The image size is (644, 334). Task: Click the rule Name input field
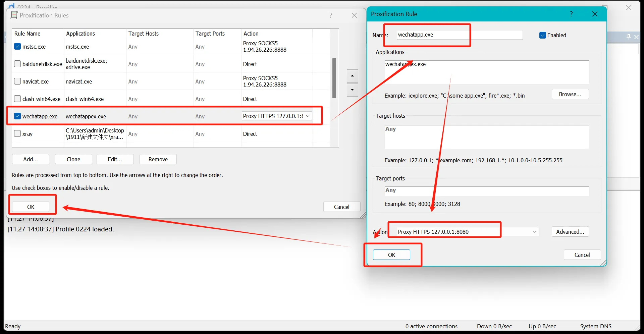pos(460,35)
